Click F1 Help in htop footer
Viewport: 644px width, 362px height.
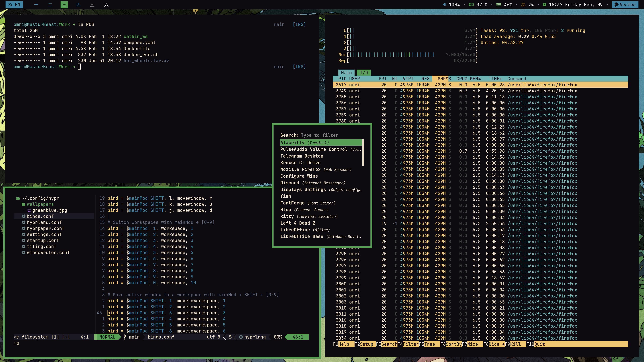[344, 344]
